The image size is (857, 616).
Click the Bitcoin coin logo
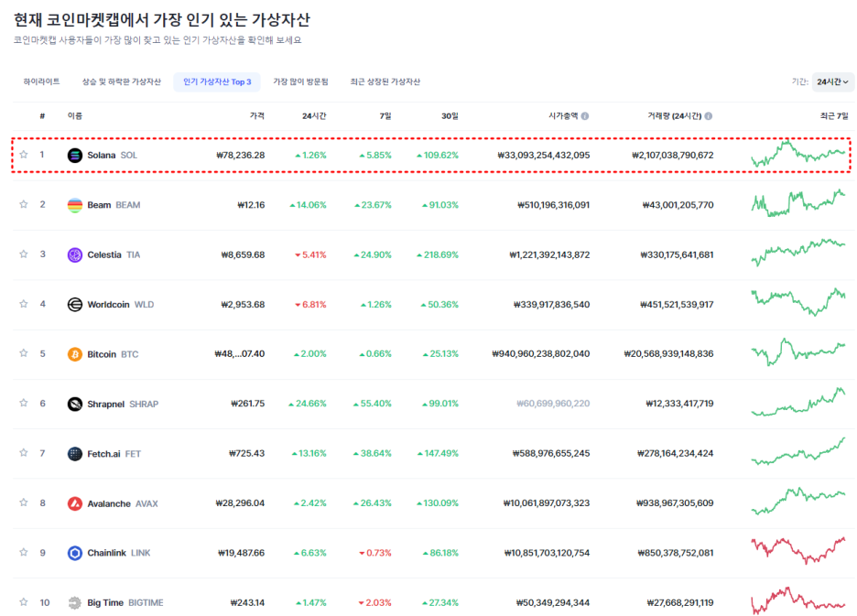click(x=75, y=354)
